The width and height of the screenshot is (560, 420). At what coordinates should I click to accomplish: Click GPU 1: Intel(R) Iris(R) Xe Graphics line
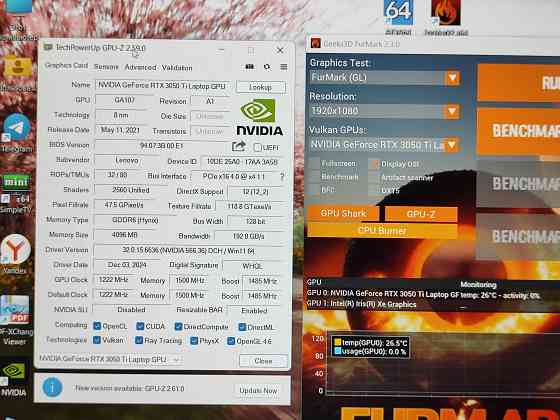tap(361, 304)
